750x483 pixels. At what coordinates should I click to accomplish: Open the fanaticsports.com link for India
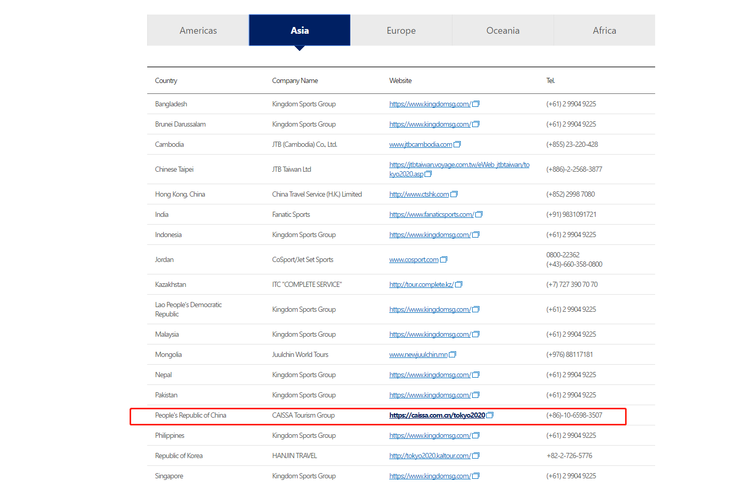(430, 214)
